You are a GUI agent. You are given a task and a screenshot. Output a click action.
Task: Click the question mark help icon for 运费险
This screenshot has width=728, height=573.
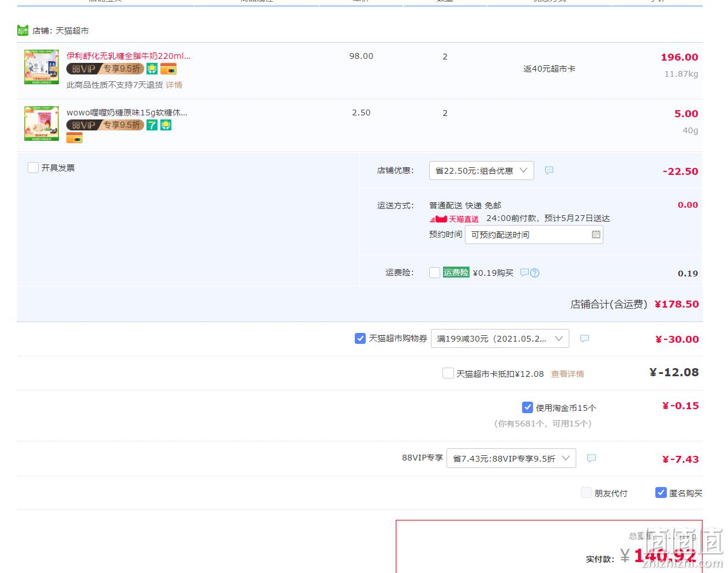tap(535, 273)
